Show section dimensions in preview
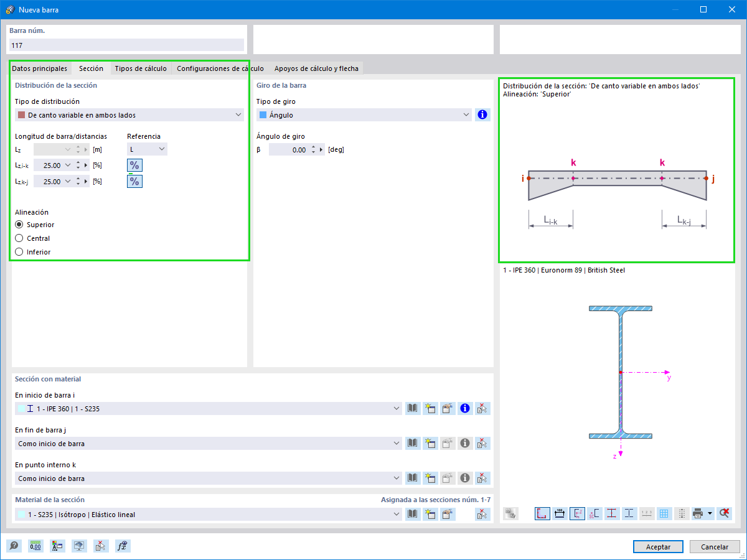 coord(560,513)
